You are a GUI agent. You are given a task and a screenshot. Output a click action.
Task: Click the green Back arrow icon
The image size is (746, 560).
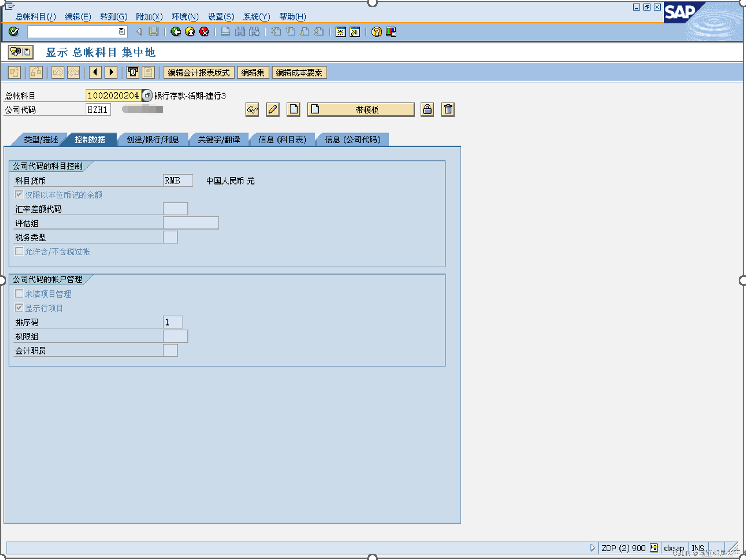pos(175,32)
